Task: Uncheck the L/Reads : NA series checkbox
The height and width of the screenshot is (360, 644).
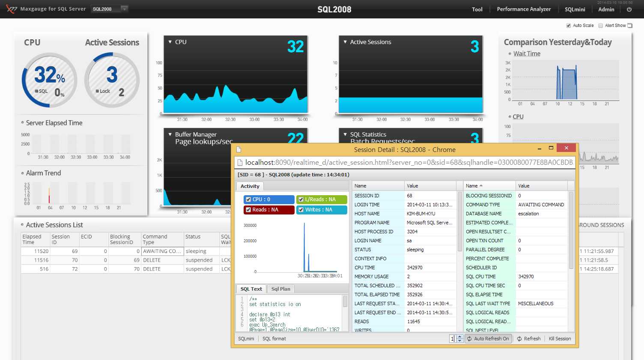Action: click(x=301, y=199)
